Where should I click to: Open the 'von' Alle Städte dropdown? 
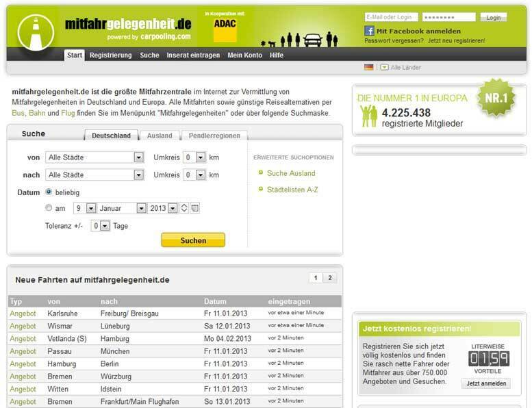pos(94,157)
